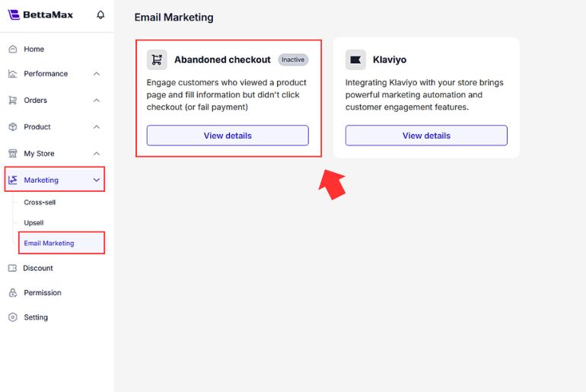View details for Klaviyo integration

(x=426, y=135)
